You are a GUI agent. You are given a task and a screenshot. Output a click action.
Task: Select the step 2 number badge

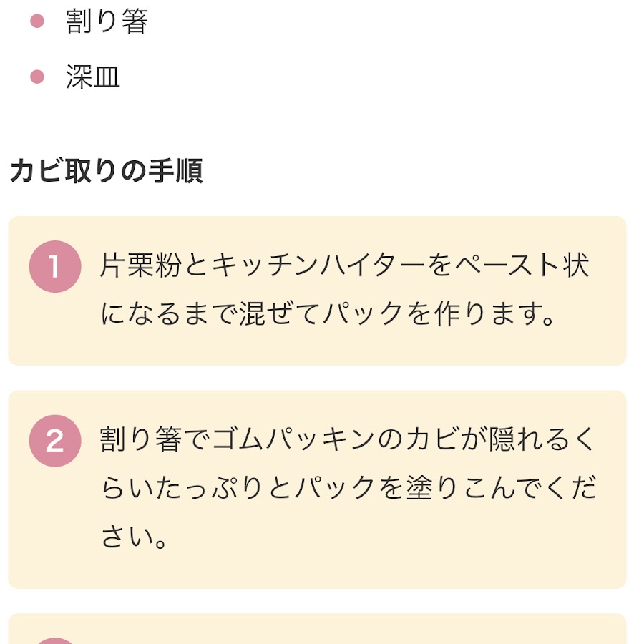click(x=55, y=441)
